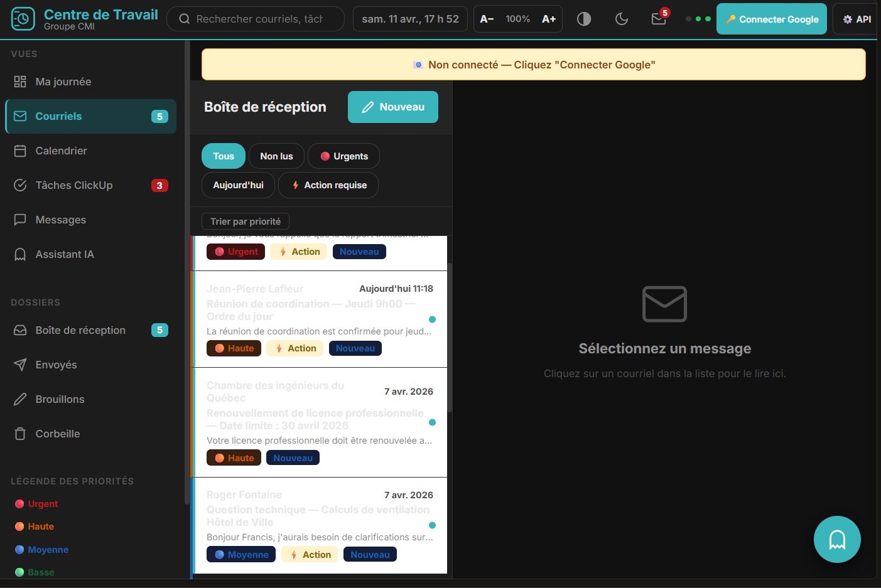Compose a new email with Nouveau
The width and height of the screenshot is (881, 588).
pos(393,107)
